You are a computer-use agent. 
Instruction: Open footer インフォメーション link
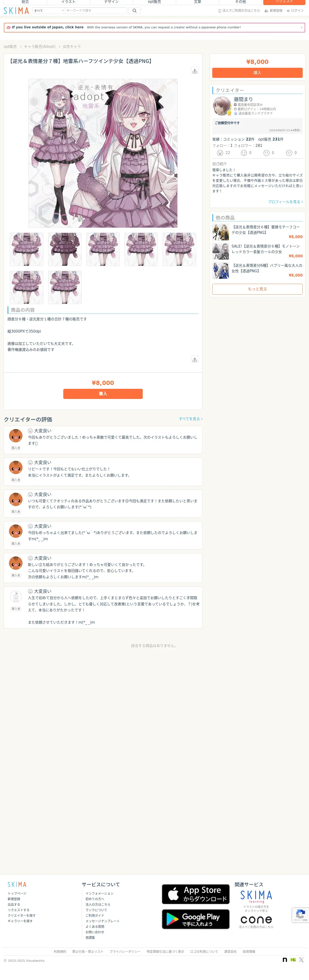[x=99, y=893]
